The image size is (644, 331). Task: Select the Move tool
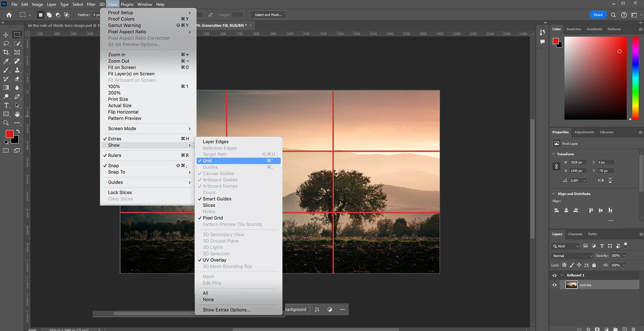pos(6,35)
